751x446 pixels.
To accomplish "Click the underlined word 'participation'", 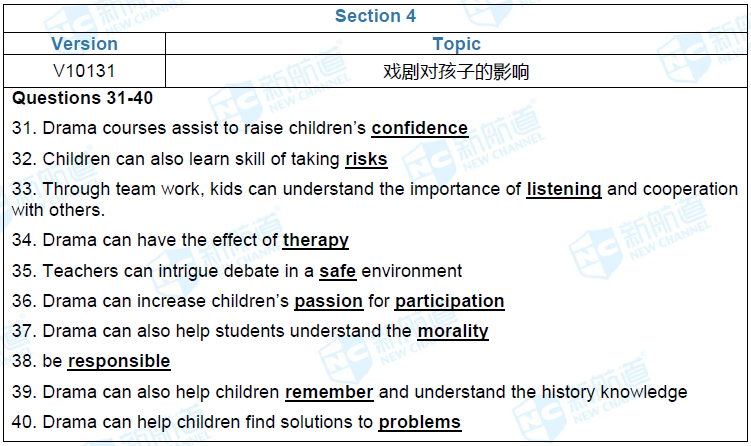I will [x=449, y=301].
